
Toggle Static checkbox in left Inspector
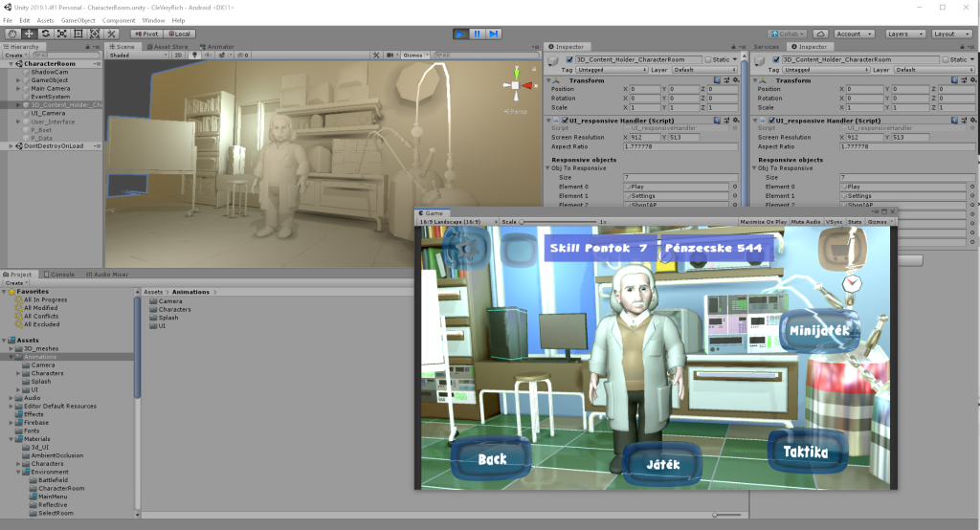pyautogui.click(x=708, y=59)
